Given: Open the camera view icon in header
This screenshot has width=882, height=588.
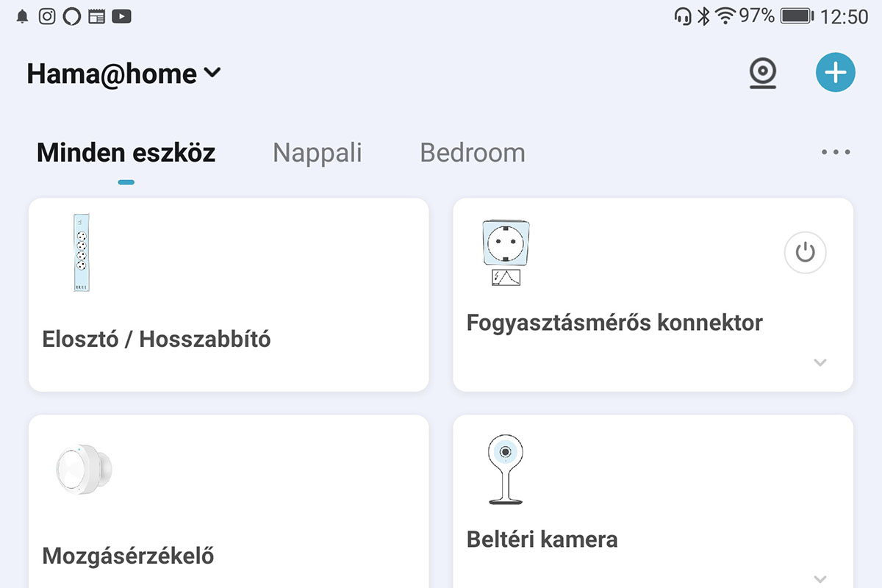Looking at the screenshot, I should [x=763, y=73].
